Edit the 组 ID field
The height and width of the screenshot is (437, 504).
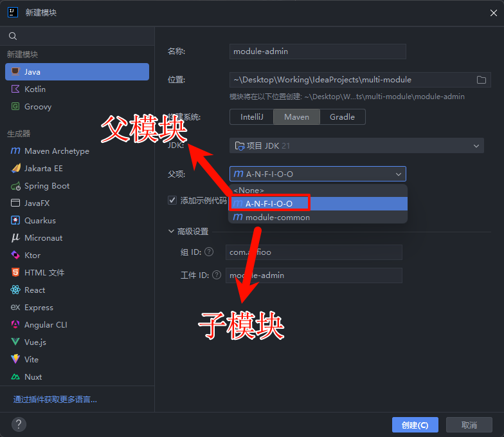coord(314,252)
